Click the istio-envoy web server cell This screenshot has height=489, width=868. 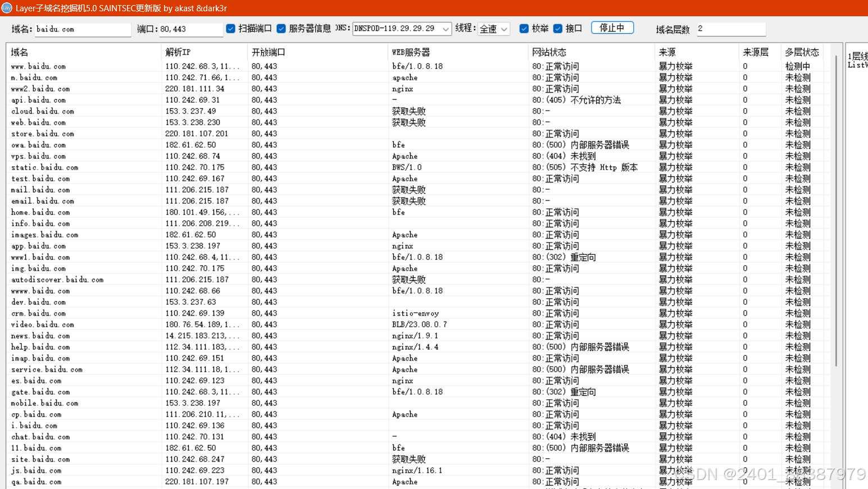415,313
